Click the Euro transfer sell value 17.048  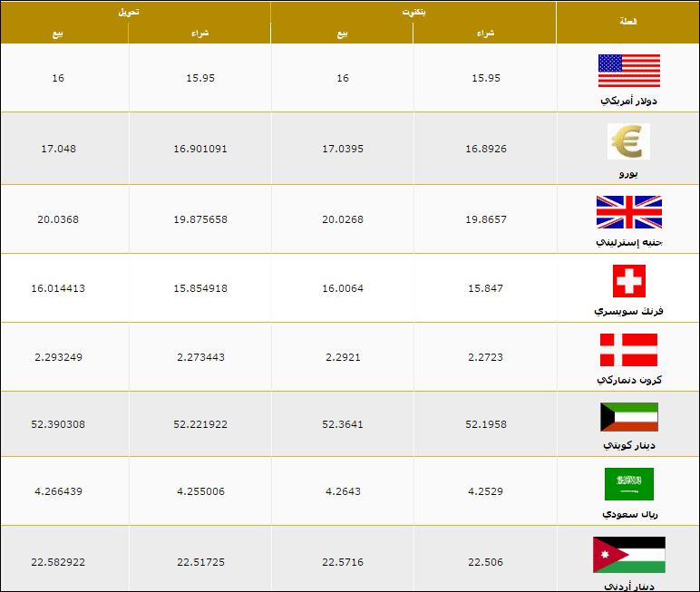pyautogui.click(x=58, y=149)
